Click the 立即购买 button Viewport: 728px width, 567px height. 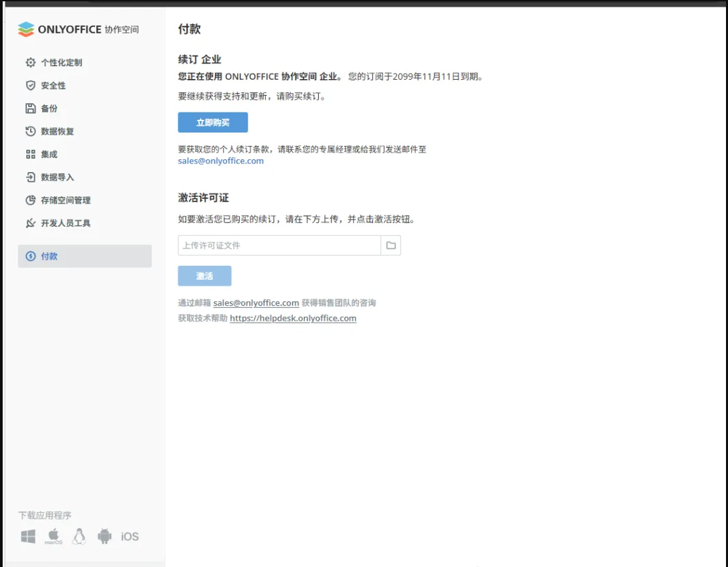(213, 123)
